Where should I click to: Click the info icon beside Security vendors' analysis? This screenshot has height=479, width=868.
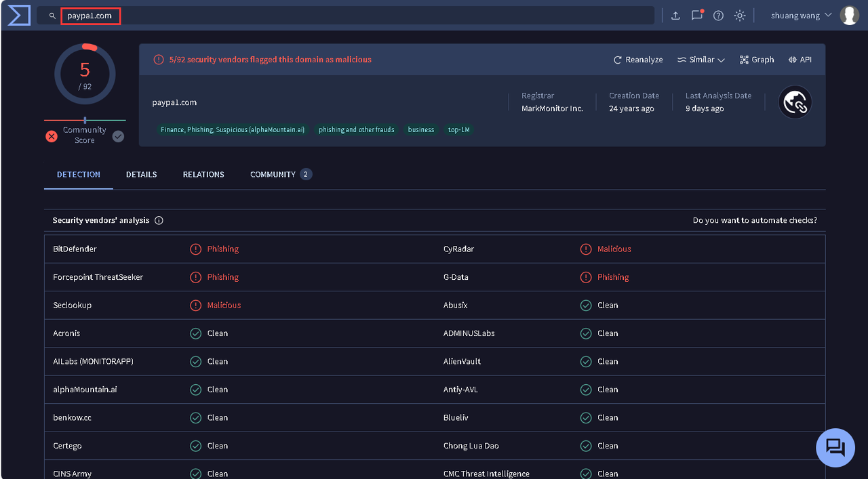pos(159,220)
